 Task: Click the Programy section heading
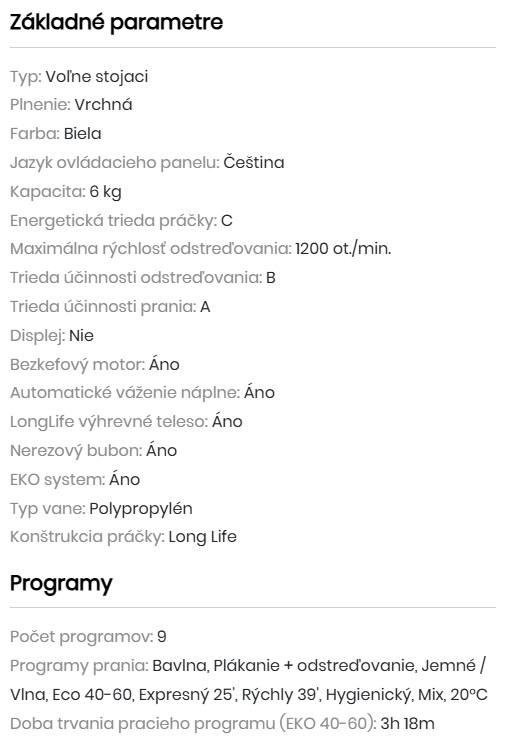[x=61, y=583]
